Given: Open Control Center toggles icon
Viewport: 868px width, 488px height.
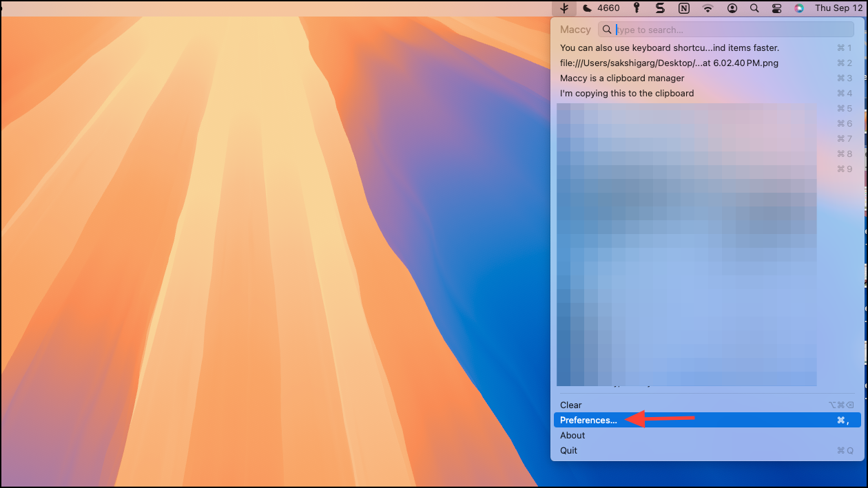Looking at the screenshot, I should click(x=776, y=8).
